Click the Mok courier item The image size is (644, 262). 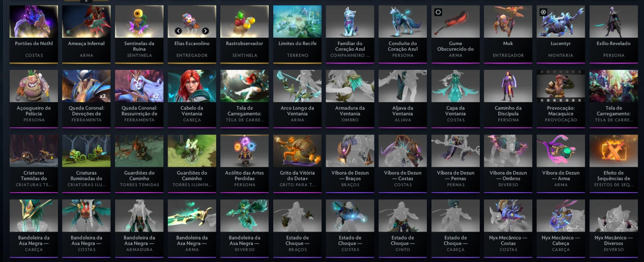click(508, 34)
